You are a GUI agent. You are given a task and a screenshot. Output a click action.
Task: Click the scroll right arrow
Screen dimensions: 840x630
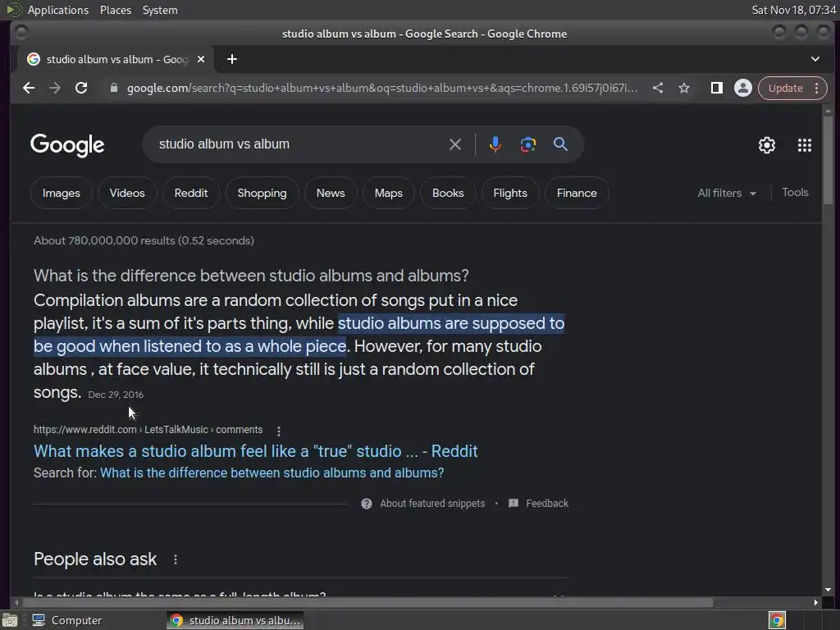pos(816,603)
